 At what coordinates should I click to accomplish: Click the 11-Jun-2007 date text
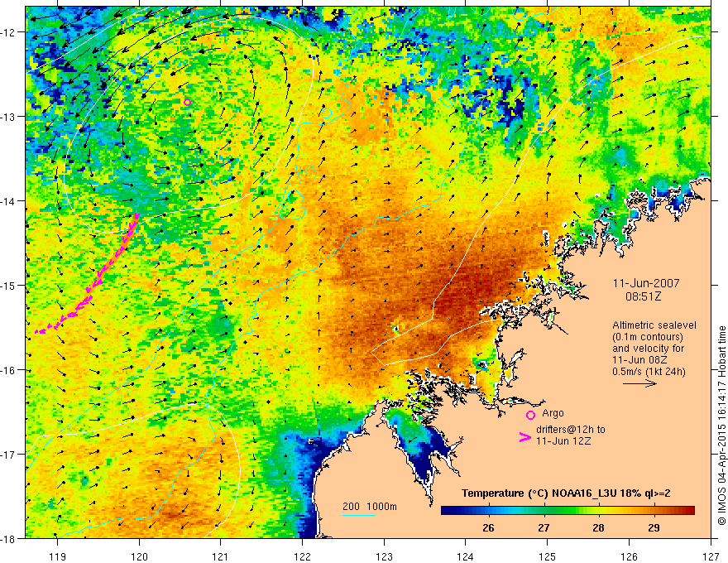coord(646,283)
